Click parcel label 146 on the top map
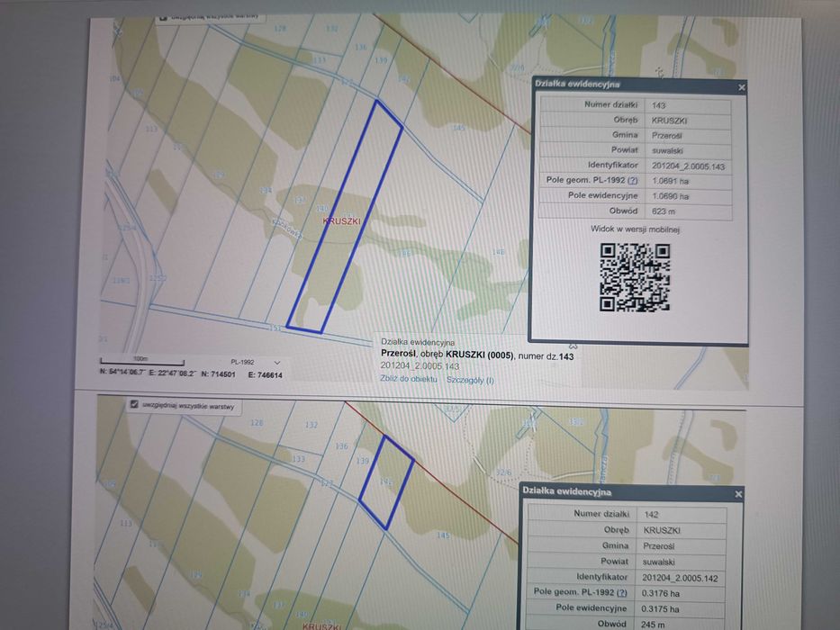840x630 pixels. pyautogui.click(x=498, y=251)
